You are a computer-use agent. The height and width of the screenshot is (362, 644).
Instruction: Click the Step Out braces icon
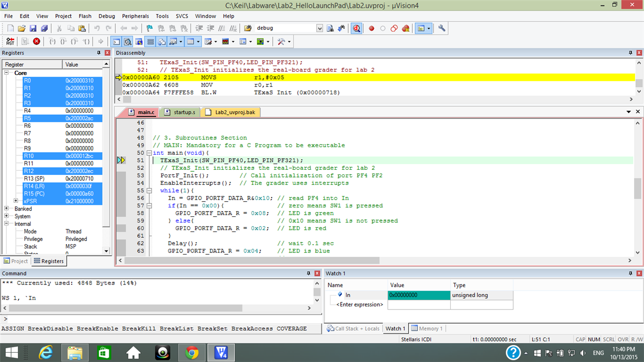75,41
